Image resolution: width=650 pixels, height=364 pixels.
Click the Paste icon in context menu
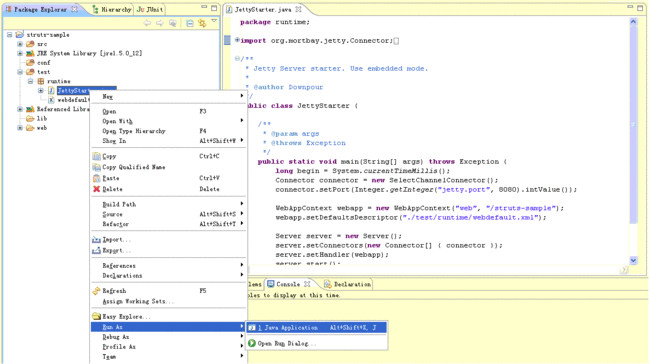click(x=97, y=178)
